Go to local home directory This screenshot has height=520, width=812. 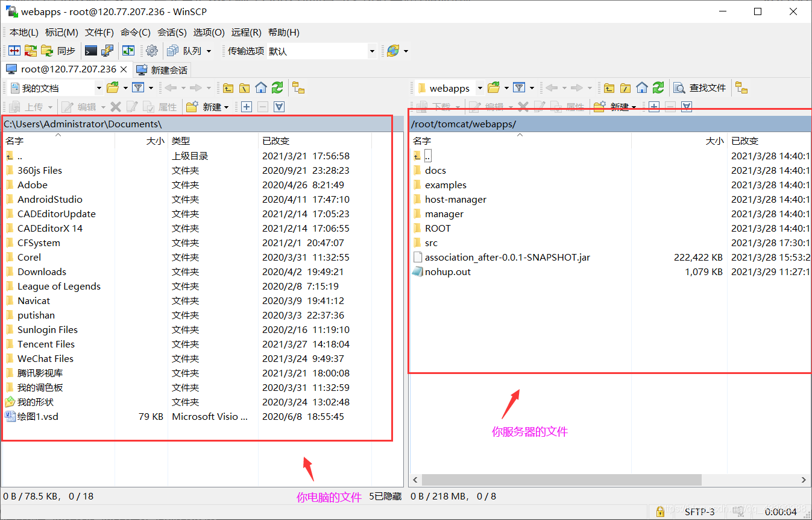point(260,88)
